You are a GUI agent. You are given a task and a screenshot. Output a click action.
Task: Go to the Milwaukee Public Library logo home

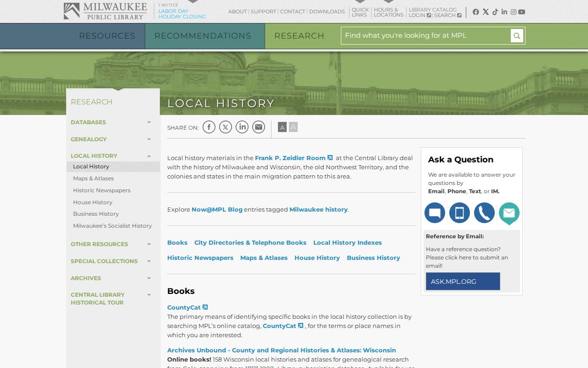click(105, 11)
